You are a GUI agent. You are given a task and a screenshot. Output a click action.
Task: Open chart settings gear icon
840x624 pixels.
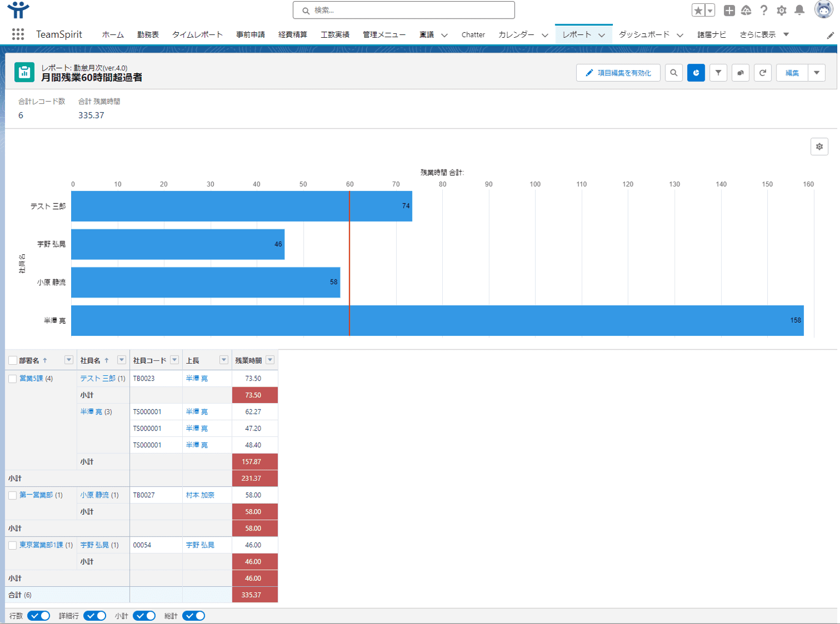coord(819,147)
